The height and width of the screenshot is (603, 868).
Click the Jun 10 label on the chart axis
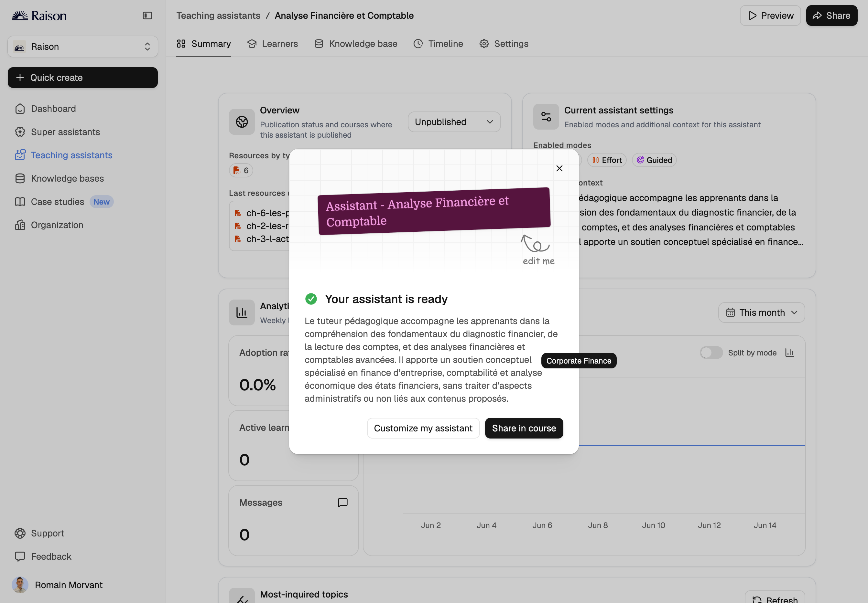(653, 525)
